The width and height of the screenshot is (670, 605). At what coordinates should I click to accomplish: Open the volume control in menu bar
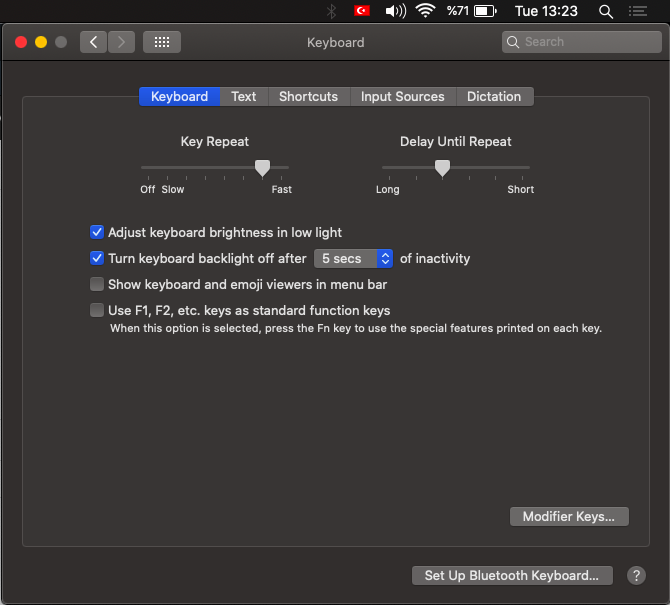[x=396, y=11]
